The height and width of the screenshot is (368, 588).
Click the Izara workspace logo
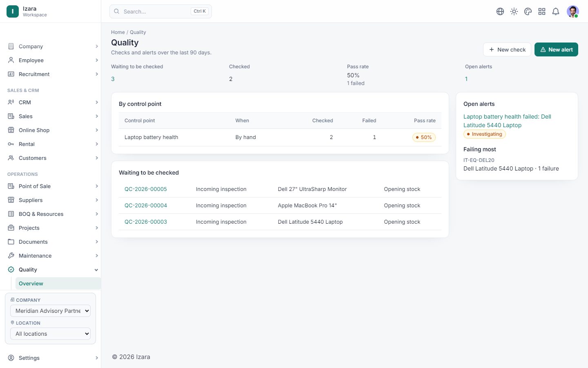13,11
